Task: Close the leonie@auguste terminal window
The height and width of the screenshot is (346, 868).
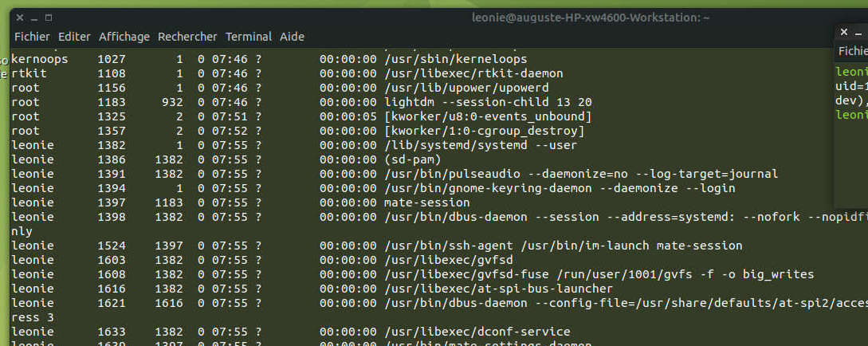Action: point(20,18)
